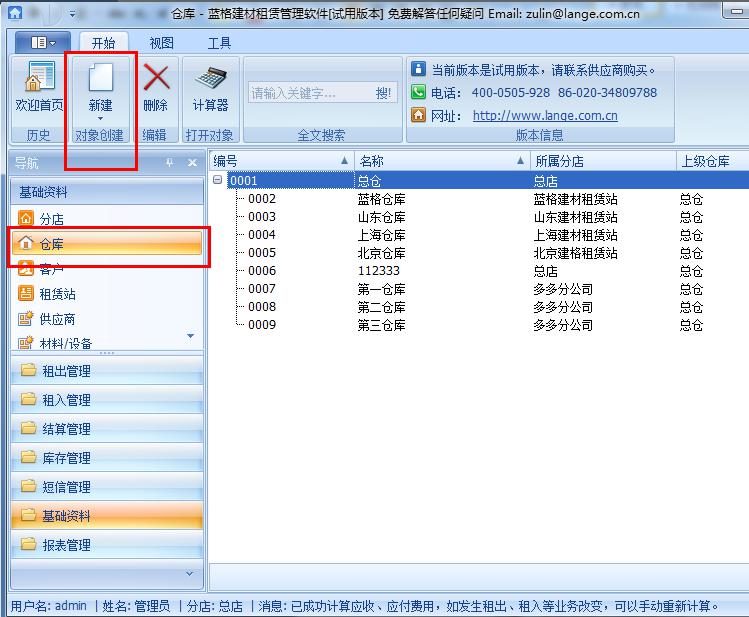Open the www.lange.com.cn website link
This screenshot has width=749, height=617.
pyautogui.click(x=545, y=115)
